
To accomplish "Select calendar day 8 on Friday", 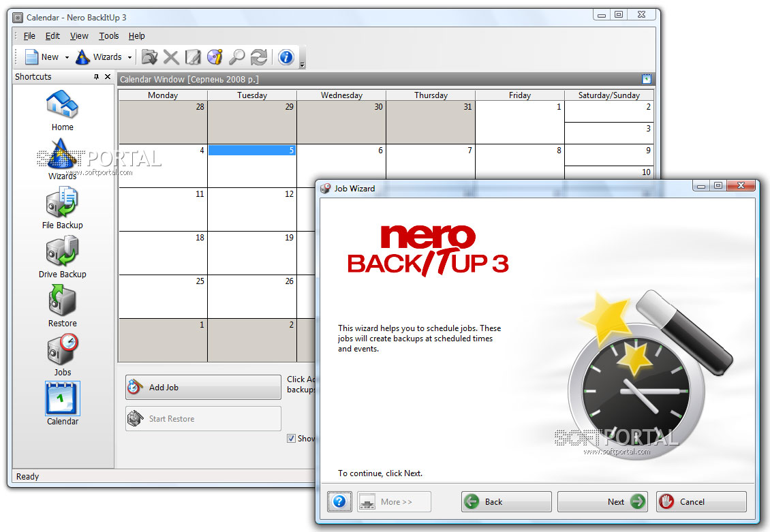I will click(x=519, y=162).
